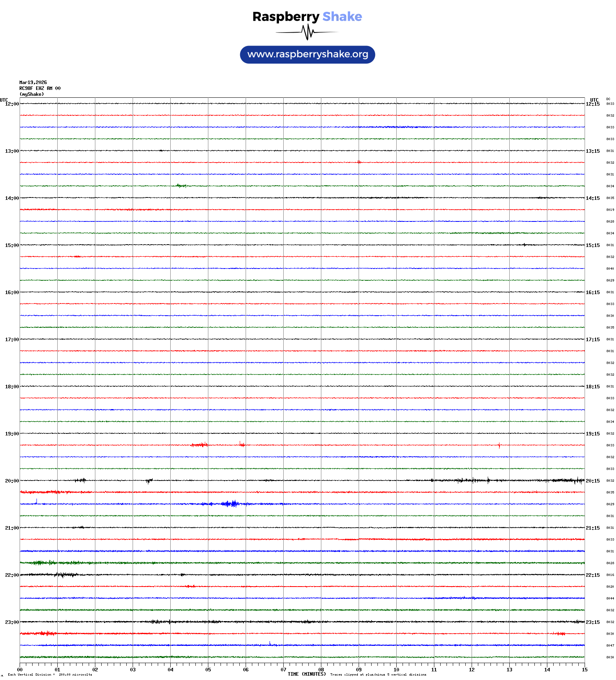This screenshot has width=616, height=680.
Task: Click the DC column header at top right
Action: tap(608, 99)
